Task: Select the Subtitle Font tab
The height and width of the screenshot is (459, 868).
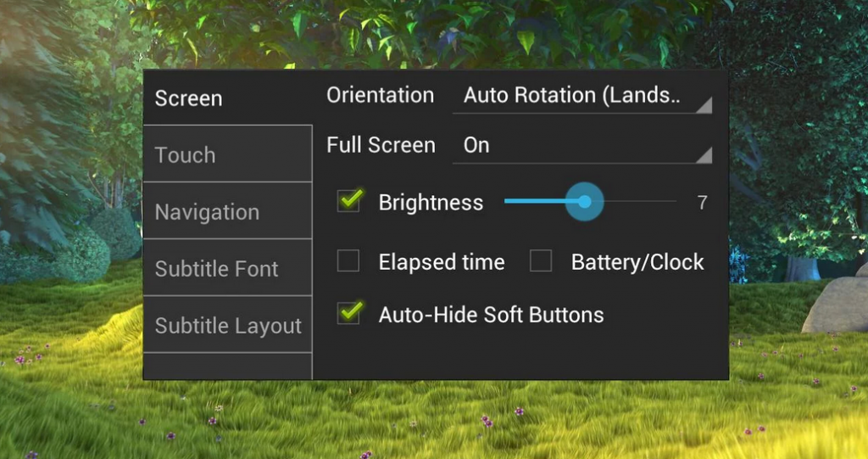Action: point(227,269)
